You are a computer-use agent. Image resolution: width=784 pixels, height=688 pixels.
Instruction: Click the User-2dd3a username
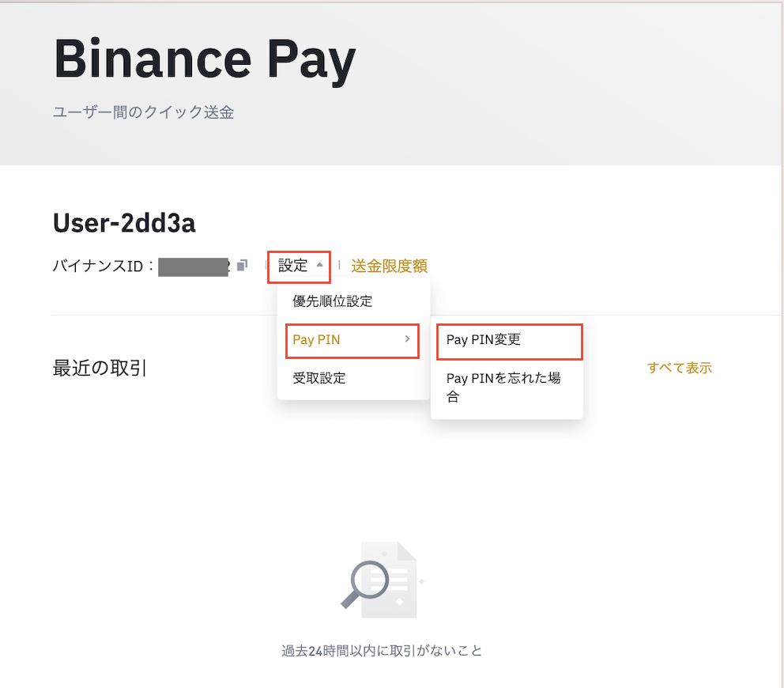(124, 224)
